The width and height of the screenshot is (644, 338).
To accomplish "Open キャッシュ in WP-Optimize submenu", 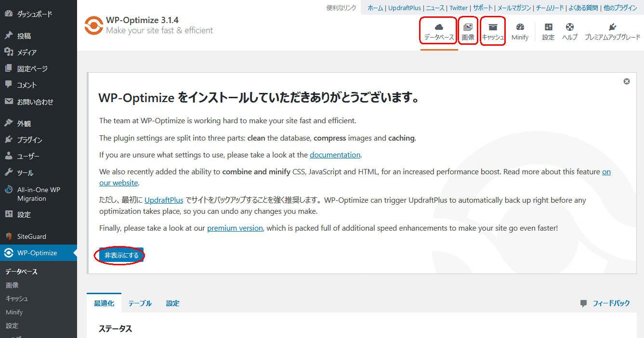I will pyautogui.click(x=17, y=299).
